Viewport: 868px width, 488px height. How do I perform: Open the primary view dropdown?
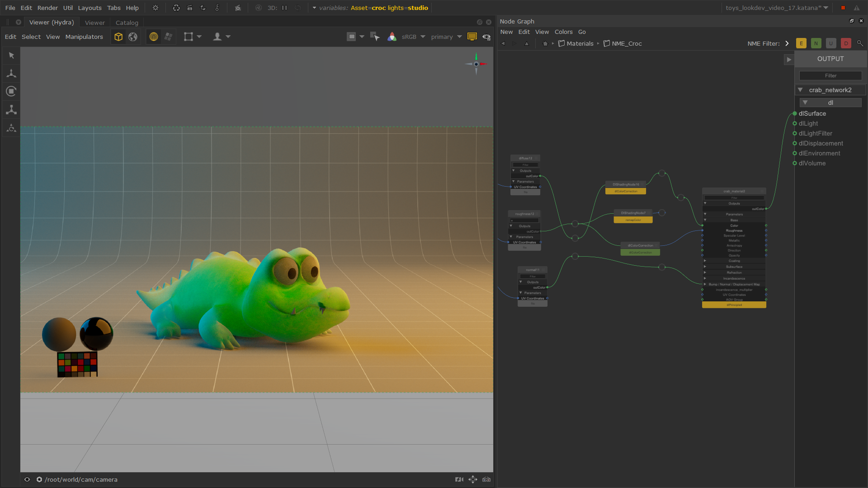click(459, 37)
